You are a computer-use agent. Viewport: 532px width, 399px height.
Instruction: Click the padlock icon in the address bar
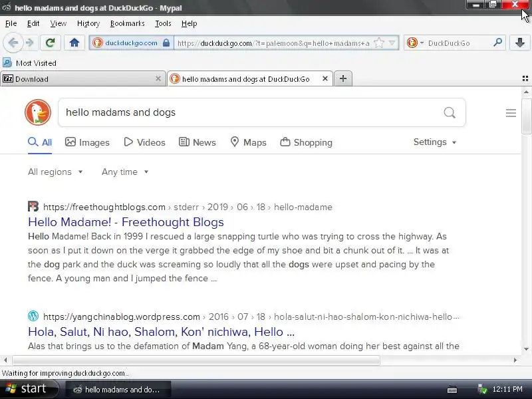coord(166,43)
